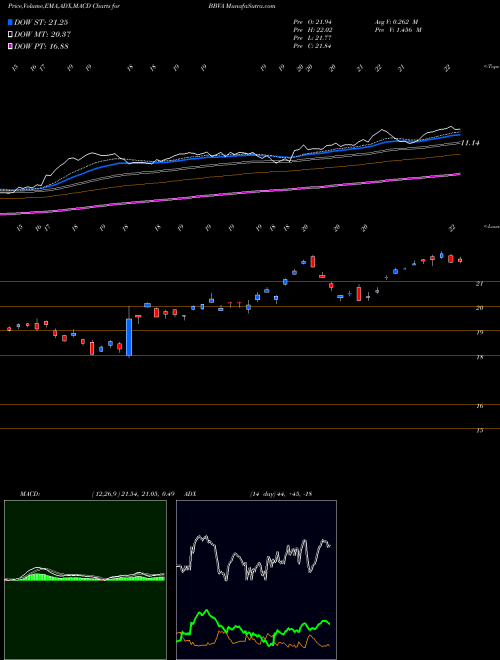Screen dimensions: 500x660
Task: Click price axis label 19
Action: [479, 333]
